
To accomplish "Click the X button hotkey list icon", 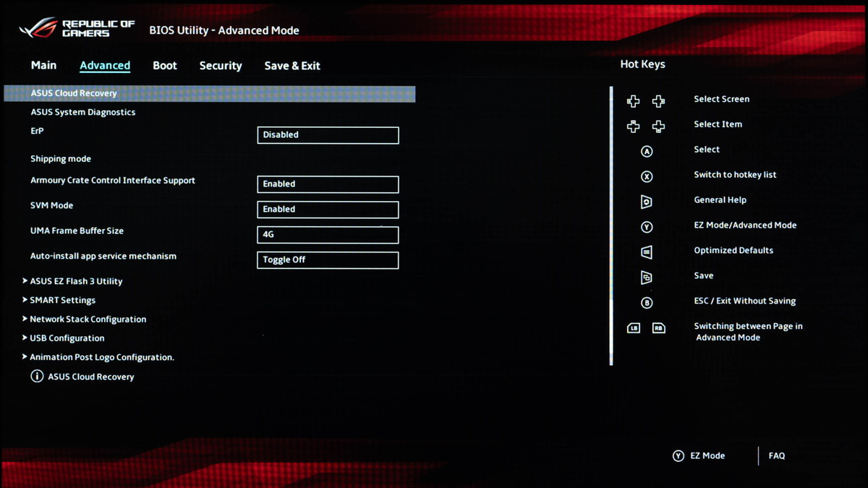I will pyautogui.click(x=647, y=177).
